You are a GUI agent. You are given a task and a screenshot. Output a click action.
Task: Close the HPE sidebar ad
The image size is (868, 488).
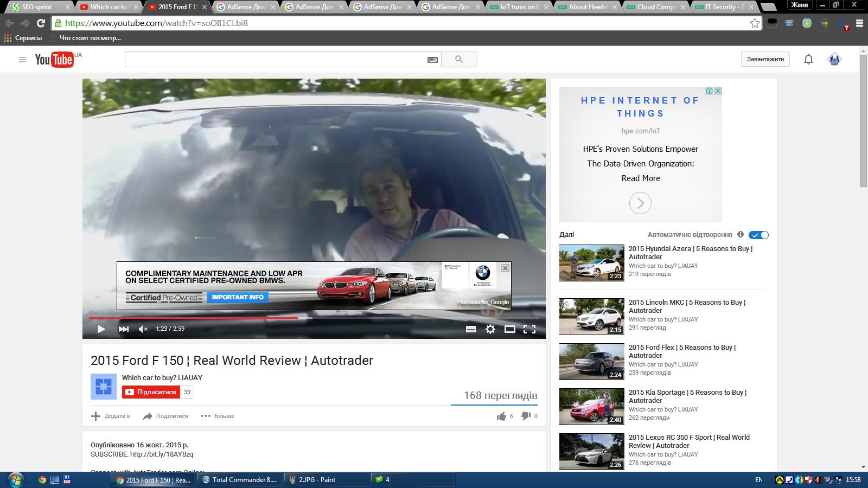click(717, 91)
